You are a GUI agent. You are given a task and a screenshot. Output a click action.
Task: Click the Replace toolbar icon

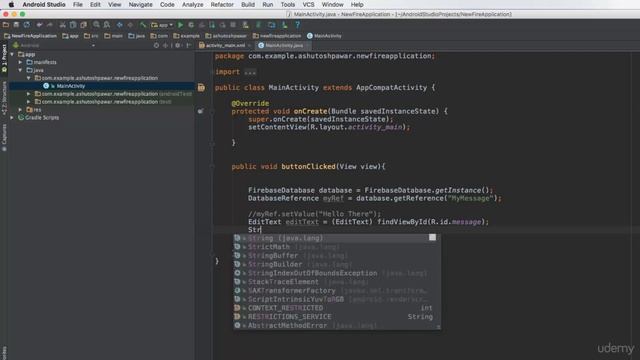[x=107, y=25]
